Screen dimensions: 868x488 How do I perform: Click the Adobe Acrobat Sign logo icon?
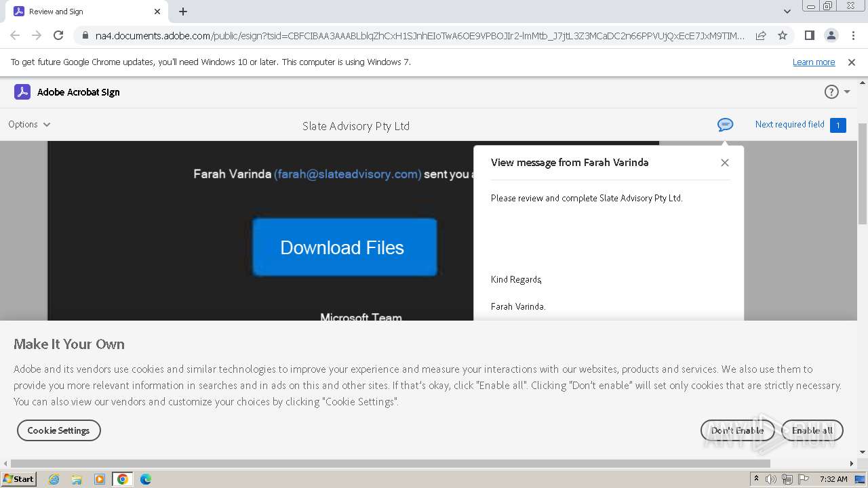pos(22,92)
